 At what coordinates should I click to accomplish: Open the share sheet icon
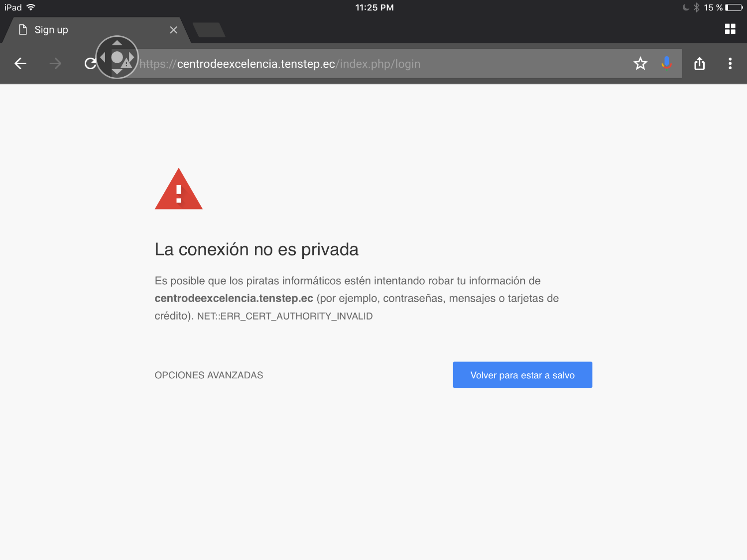click(x=699, y=64)
